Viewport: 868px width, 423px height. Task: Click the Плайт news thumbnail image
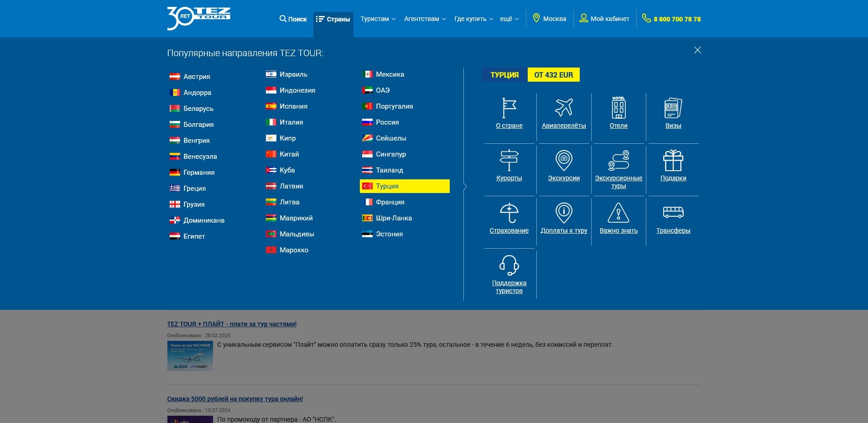coord(190,355)
